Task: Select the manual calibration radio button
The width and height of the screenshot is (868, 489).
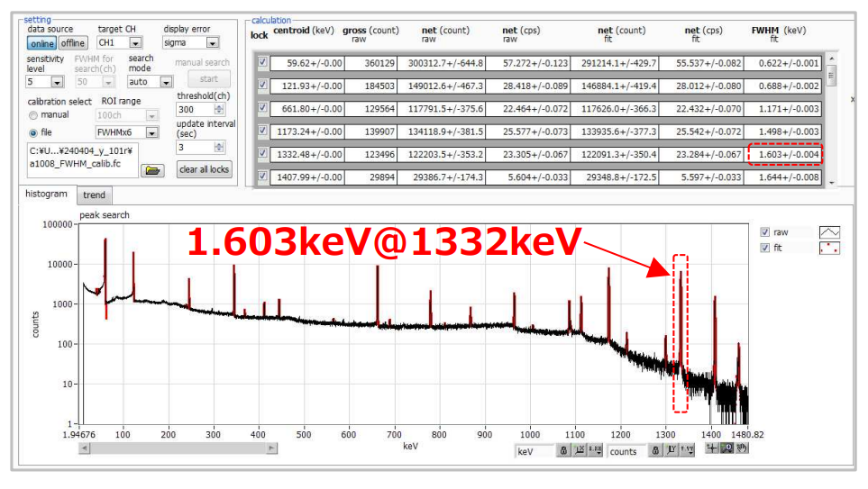Action: [x=33, y=115]
